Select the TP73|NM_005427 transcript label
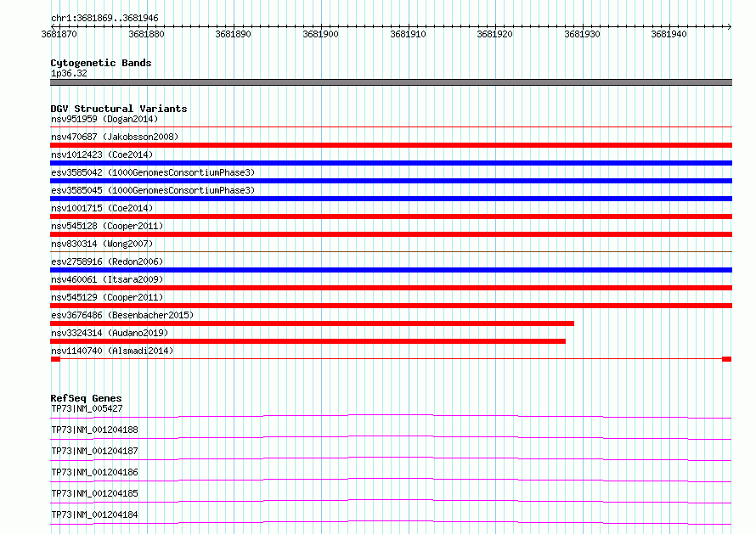This screenshot has width=756, height=534. (87, 408)
